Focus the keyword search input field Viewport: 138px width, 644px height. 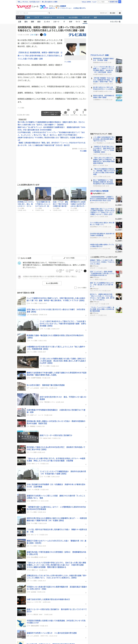pyautogui.click(x=32, y=13)
